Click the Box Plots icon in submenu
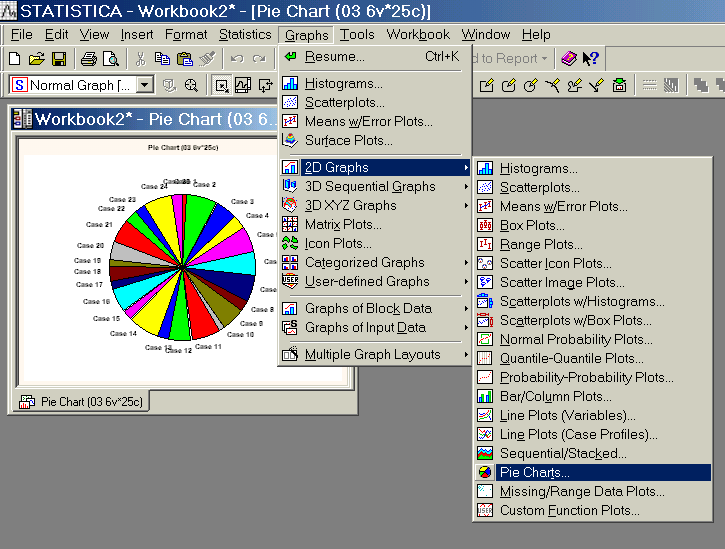Viewport: 725px width, 549px height. [485, 225]
